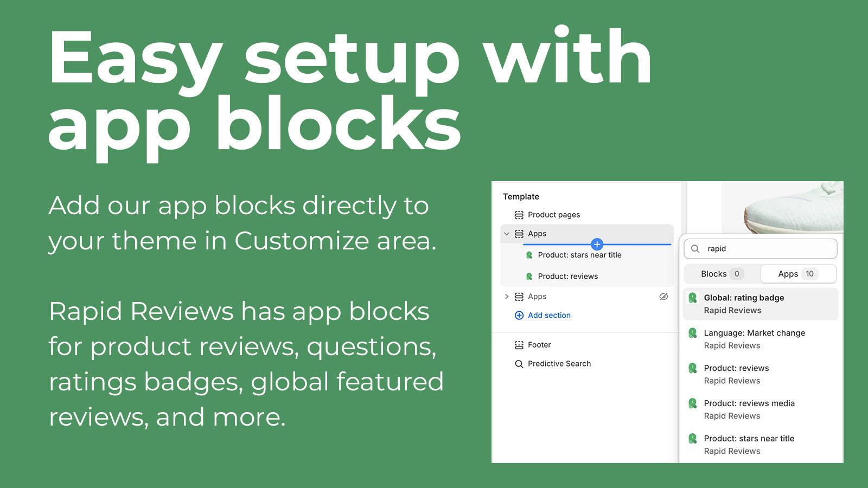Viewport: 868px width, 488px height.
Task: Click the icon next to Language: Market change
Action: click(x=693, y=333)
